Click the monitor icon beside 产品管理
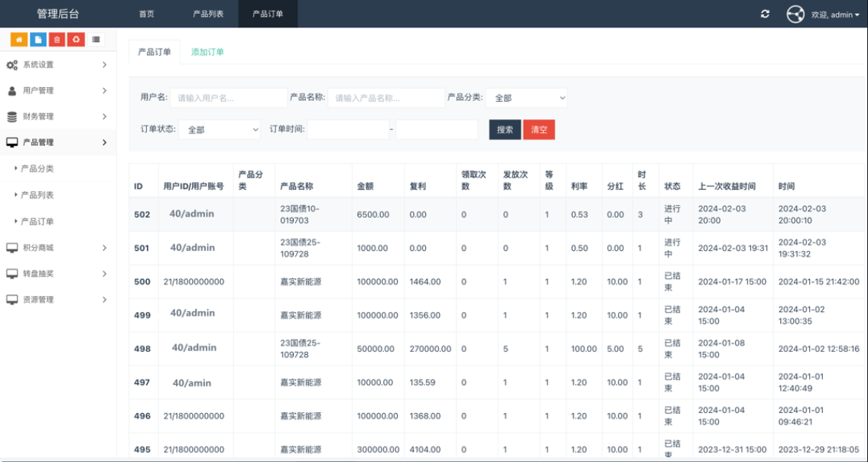Screen dimensions: 868x462 coord(11,143)
